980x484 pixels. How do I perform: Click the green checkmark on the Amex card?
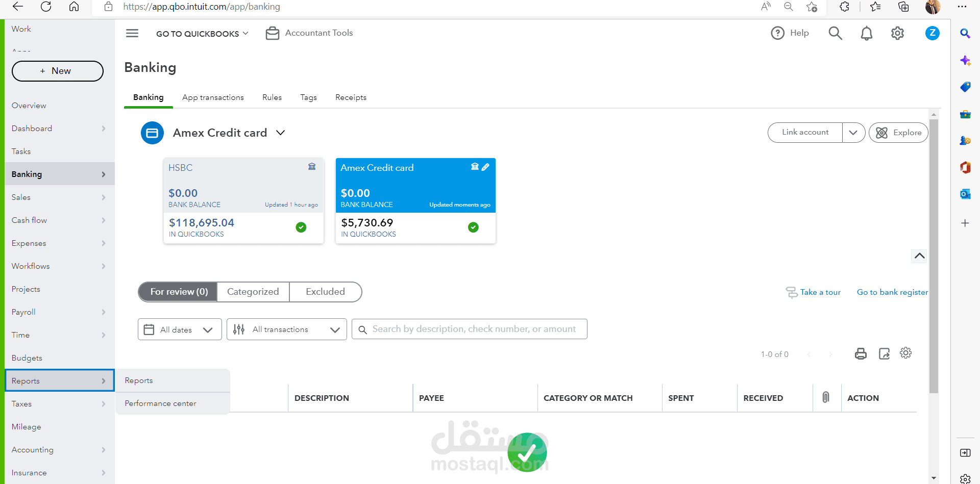(473, 227)
